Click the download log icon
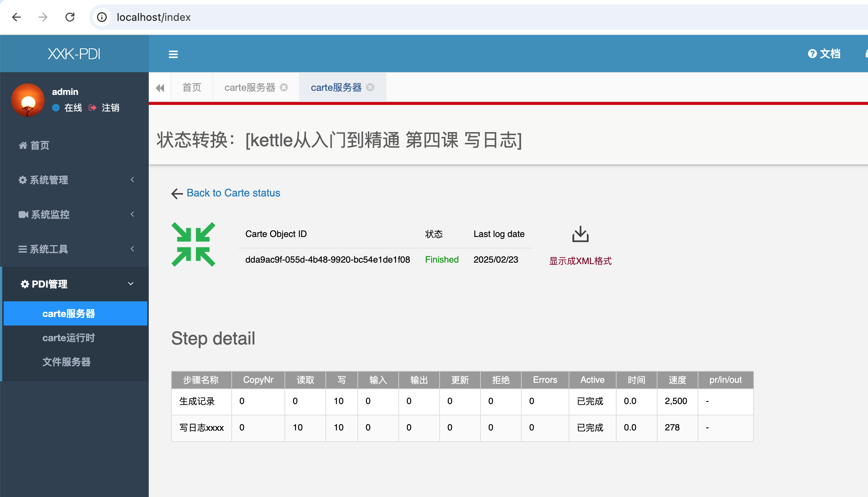This screenshot has width=868, height=497. (580, 234)
